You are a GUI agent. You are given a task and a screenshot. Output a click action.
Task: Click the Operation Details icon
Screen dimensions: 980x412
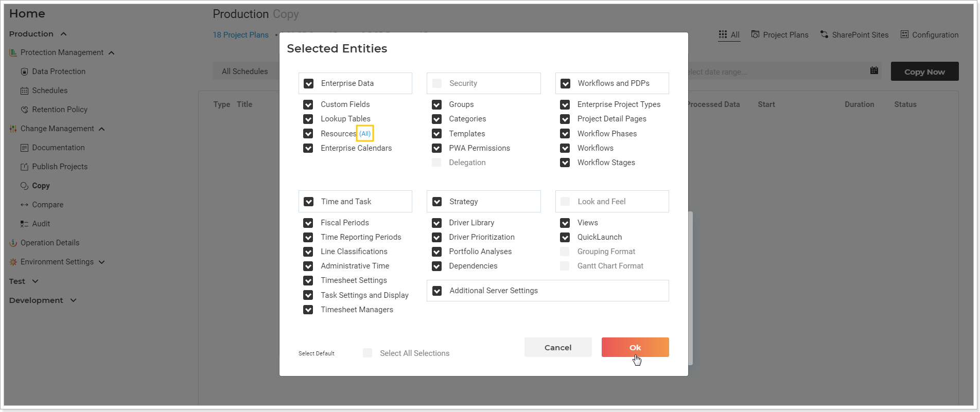(13, 243)
